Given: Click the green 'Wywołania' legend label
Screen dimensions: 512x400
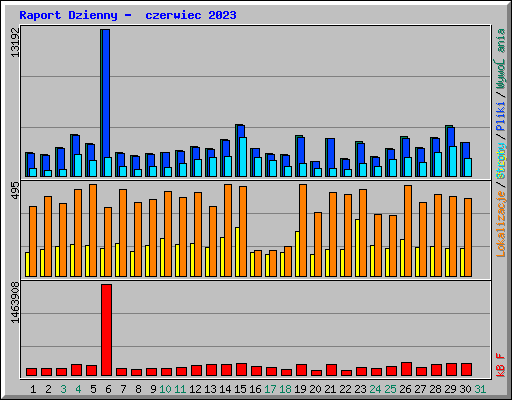Looking at the screenshot, I should point(501,59).
